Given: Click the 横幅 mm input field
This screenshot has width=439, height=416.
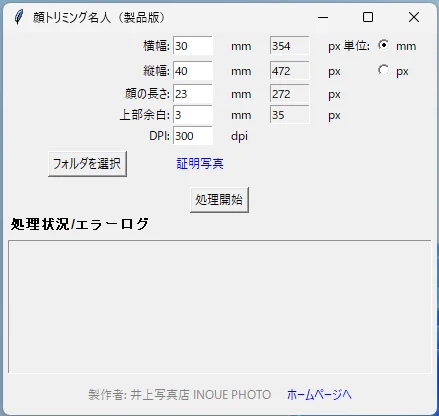Looking at the screenshot, I should point(193,46).
